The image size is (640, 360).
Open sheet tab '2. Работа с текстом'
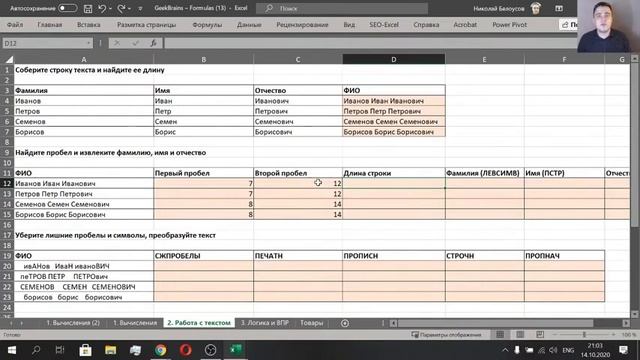click(x=199, y=323)
